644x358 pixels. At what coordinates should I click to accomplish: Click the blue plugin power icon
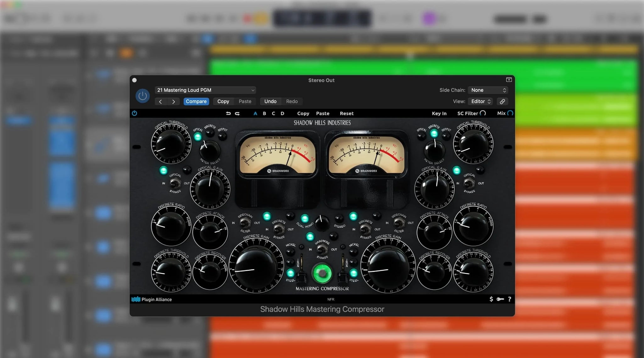[x=143, y=95]
